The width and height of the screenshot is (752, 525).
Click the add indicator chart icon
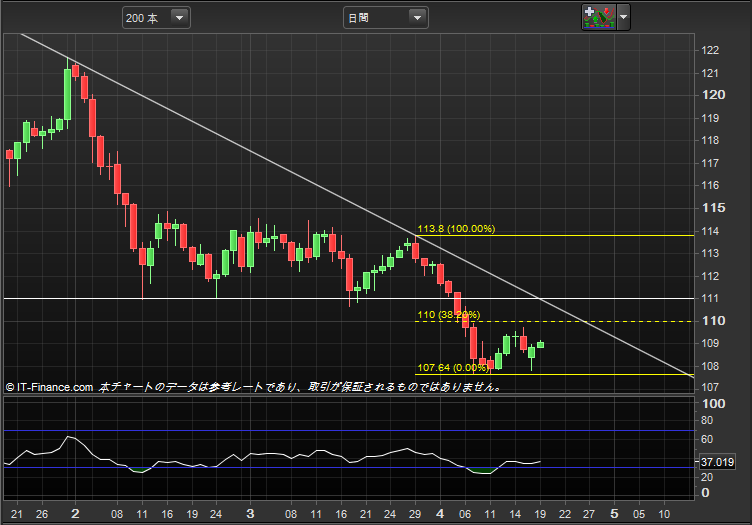[x=599, y=17]
